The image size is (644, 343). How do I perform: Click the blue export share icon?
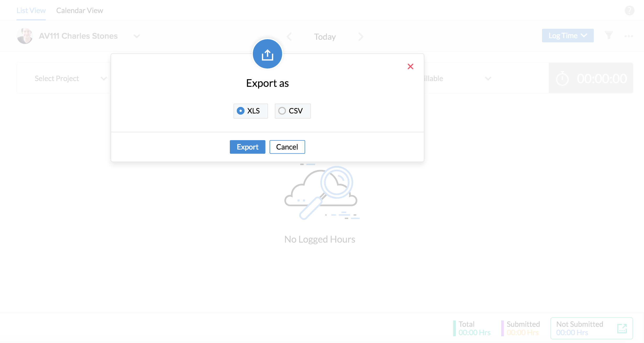pos(267,54)
